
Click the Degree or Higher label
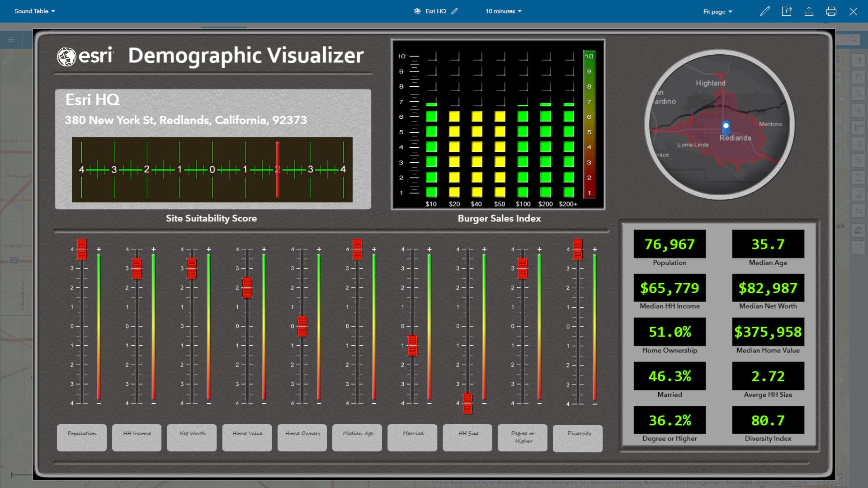pos(522,436)
